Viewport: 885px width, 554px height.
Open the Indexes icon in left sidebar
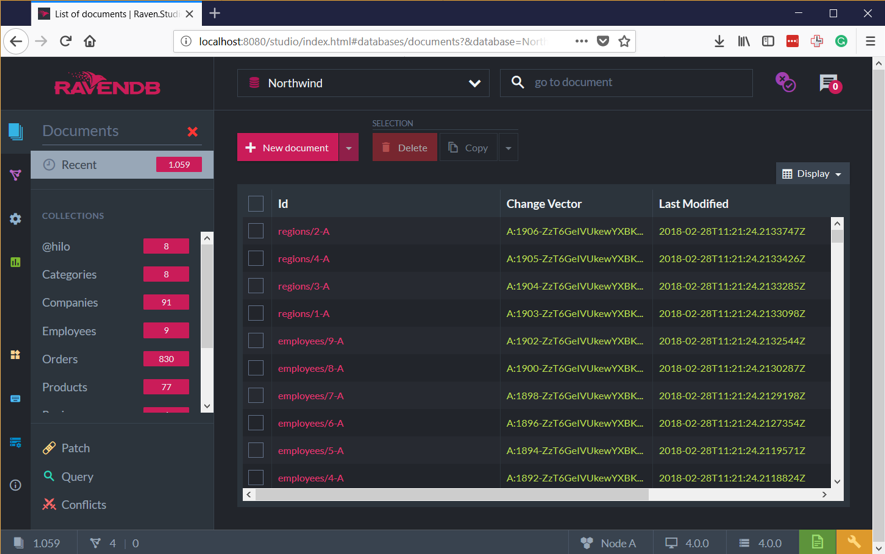[15, 175]
